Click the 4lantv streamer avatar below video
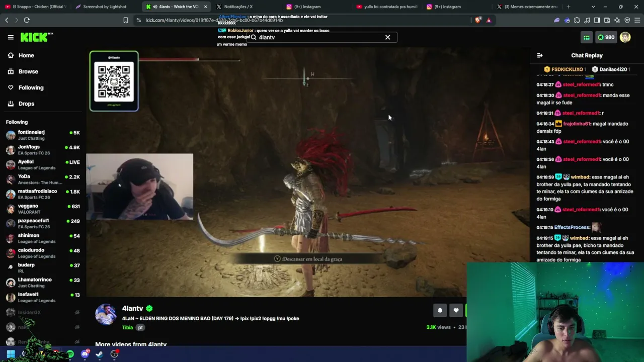This screenshot has height=362, width=644. pyautogui.click(x=106, y=314)
